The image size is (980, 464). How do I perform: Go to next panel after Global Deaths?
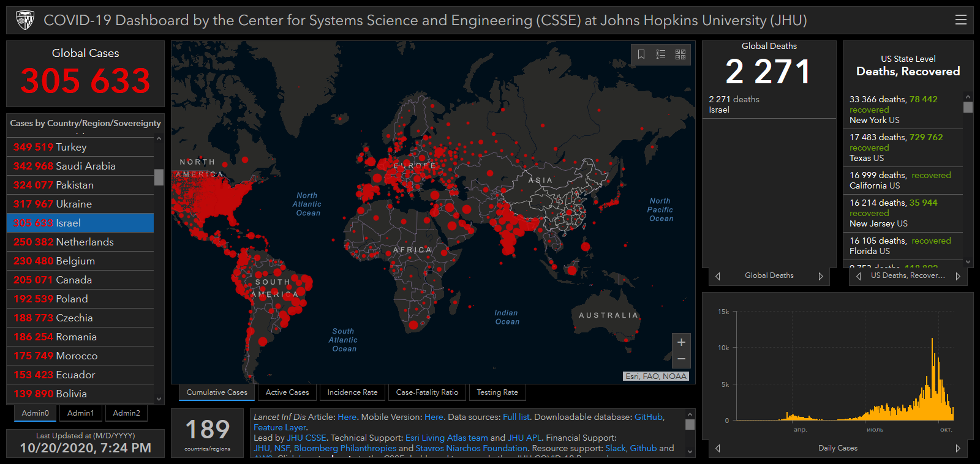click(x=821, y=276)
